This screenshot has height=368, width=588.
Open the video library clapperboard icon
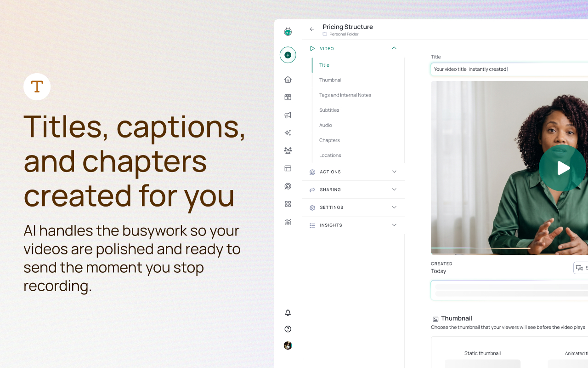[x=288, y=97]
